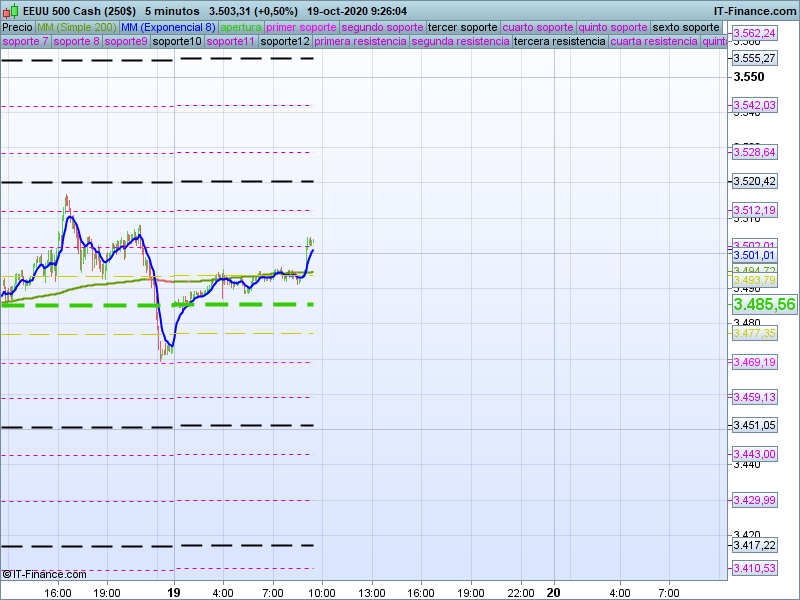800x600 pixels.
Task: Select the tercera resistencia label
Action: click(x=559, y=42)
